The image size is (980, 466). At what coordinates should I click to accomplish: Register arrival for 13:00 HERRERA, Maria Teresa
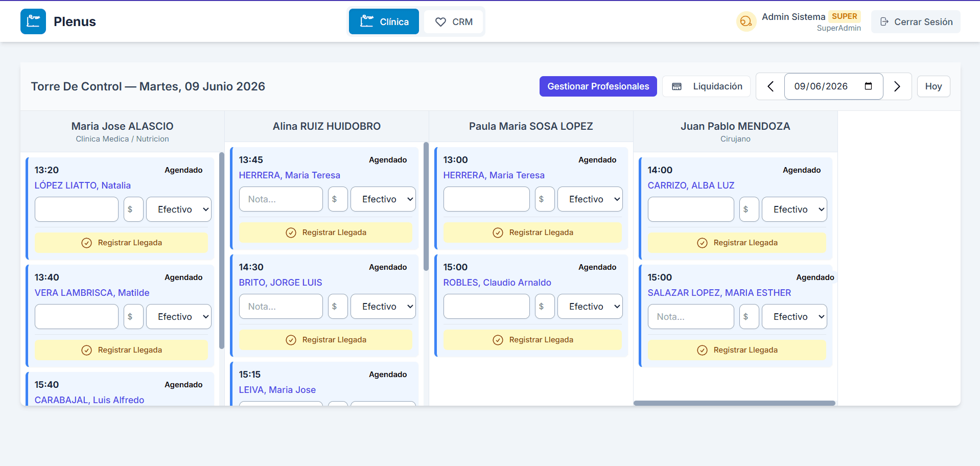click(533, 232)
